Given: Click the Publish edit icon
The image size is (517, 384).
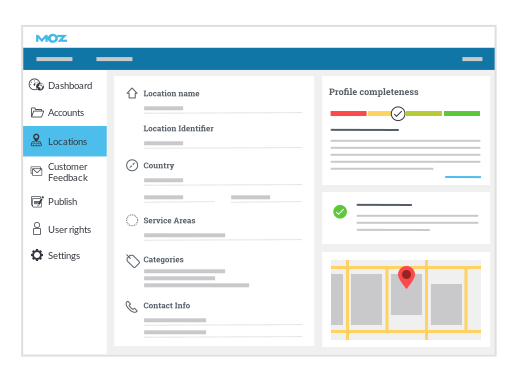Looking at the screenshot, I should coord(37,201).
